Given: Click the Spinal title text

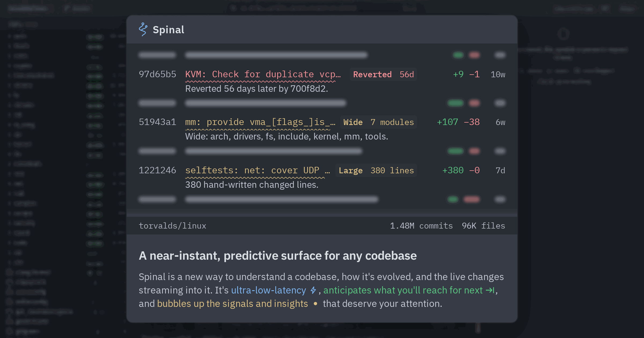Looking at the screenshot, I should pos(169,30).
